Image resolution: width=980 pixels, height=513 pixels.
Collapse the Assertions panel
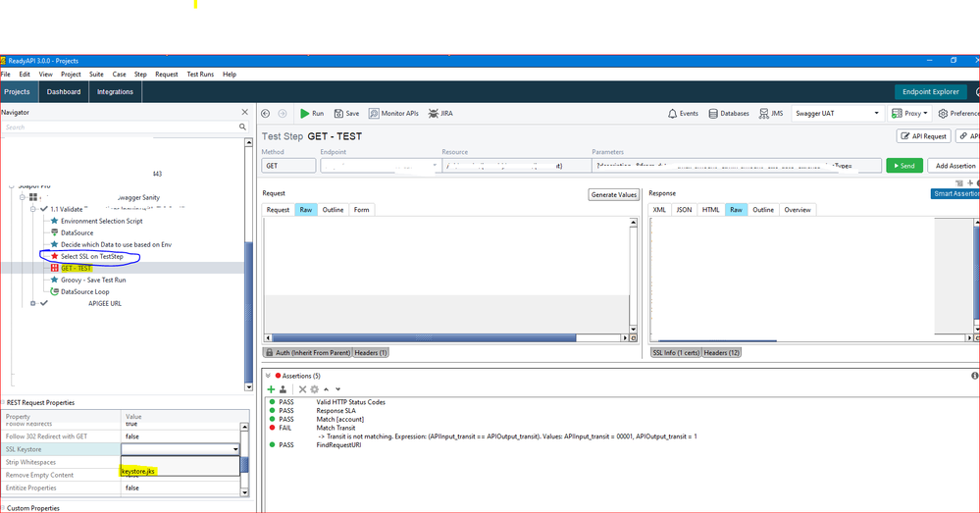[x=268, y=376]
